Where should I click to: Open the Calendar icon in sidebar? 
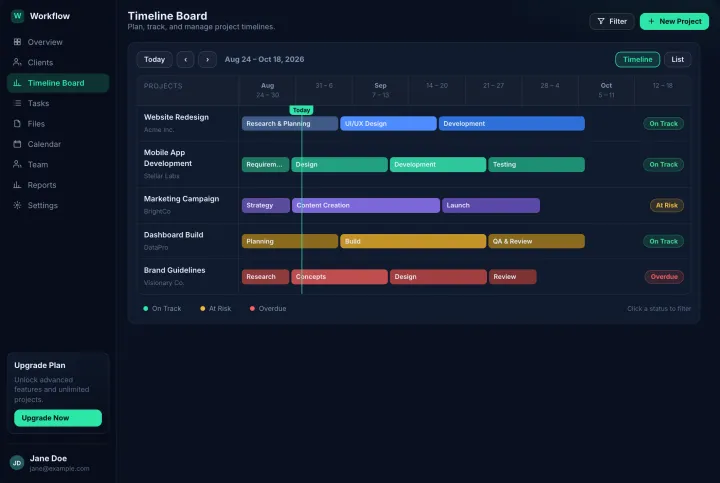17,144
